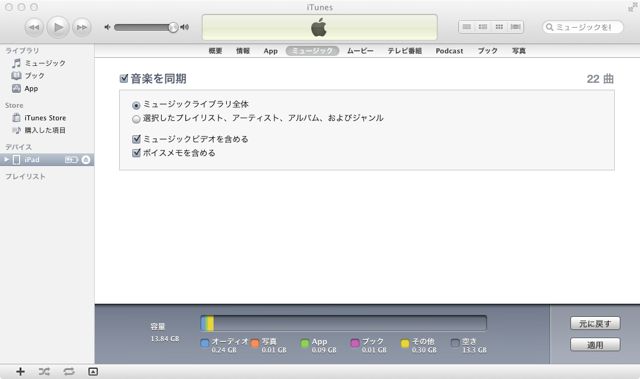
Task: Click the 適用 button
Action: 595,345
